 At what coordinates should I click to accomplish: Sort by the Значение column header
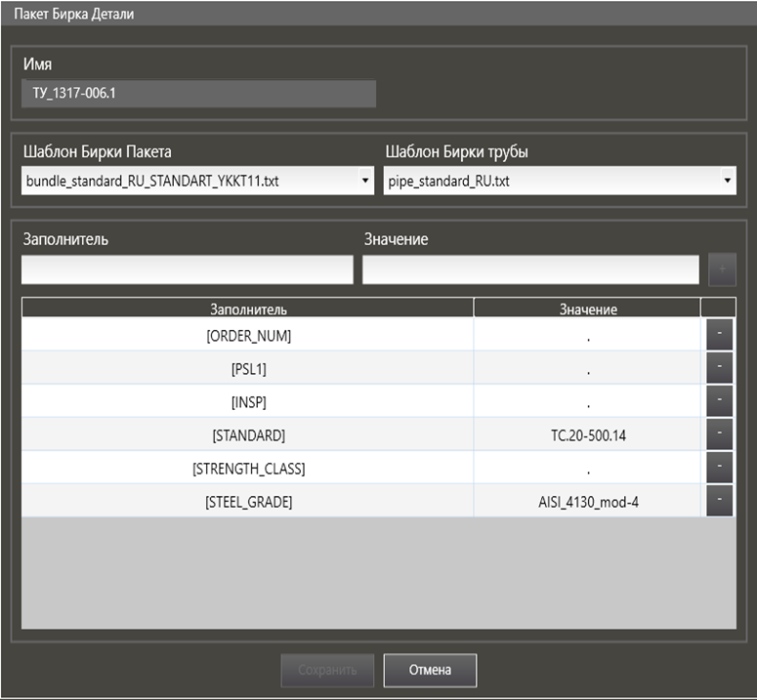[588, 309]
